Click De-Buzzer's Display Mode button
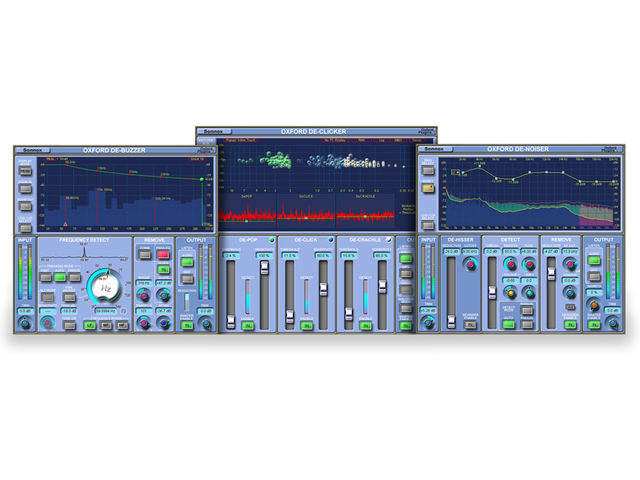640x480 pixels. (x=25, y=171)
